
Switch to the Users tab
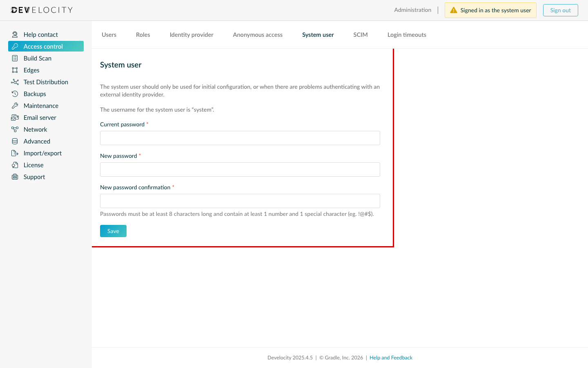109,35
